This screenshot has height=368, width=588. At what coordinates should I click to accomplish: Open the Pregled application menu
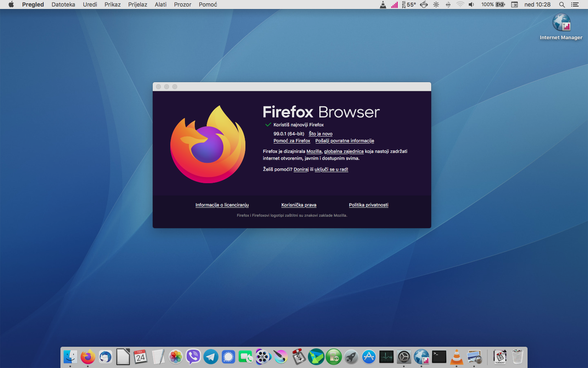point(33,5)
